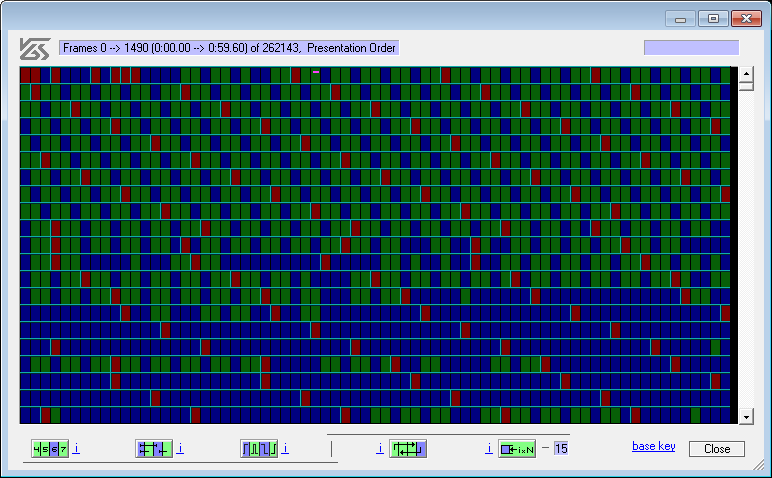
Task: Open info link left of i×N icon
Action: [x=489, y=449]
